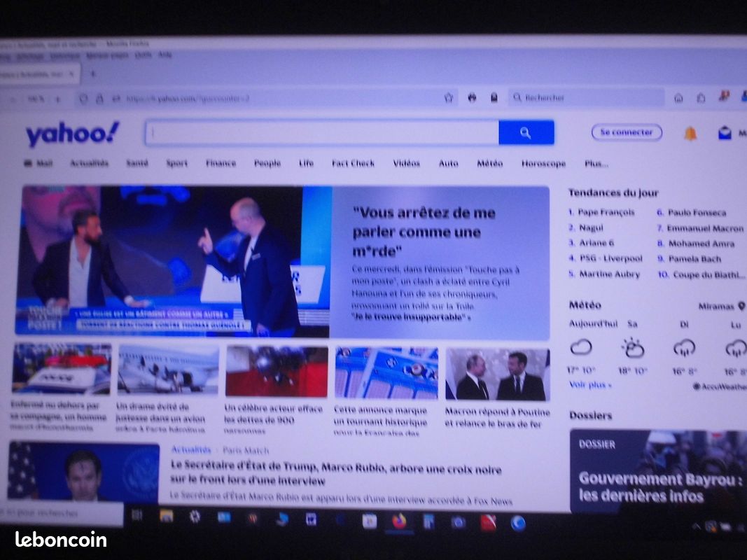747x560 pixels.
Task: Click the zoom in plus button beside 90 %
Action: (x=57, y=99)
